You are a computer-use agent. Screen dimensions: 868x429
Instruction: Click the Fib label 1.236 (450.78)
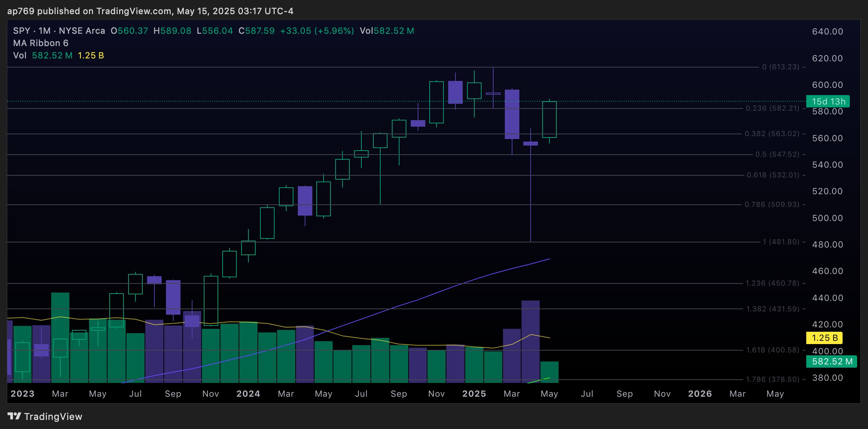(772, 283)
